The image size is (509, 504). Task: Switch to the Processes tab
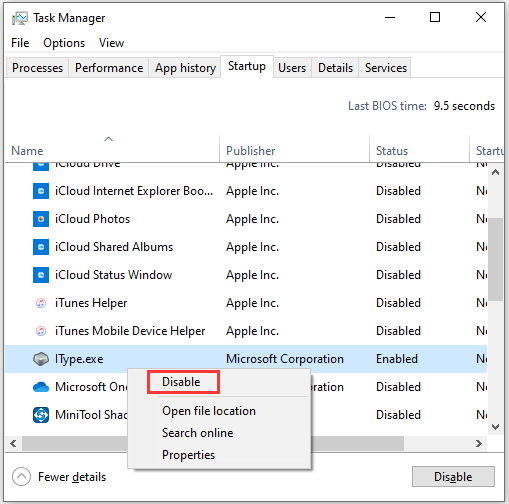pos(37,68)
